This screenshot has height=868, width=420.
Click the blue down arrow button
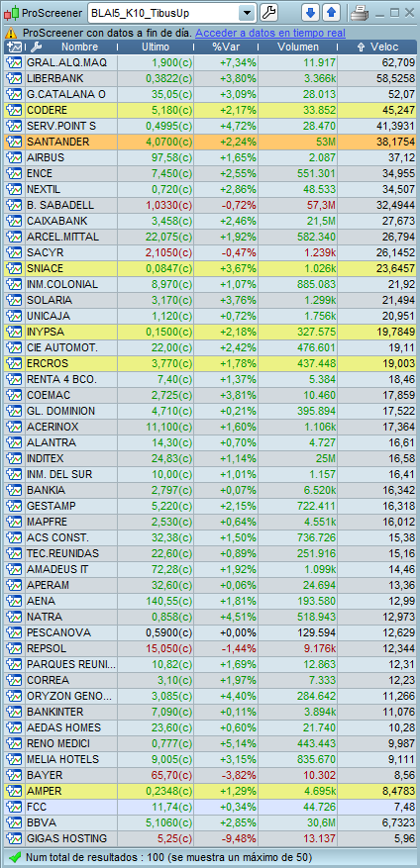coord(310,12)
